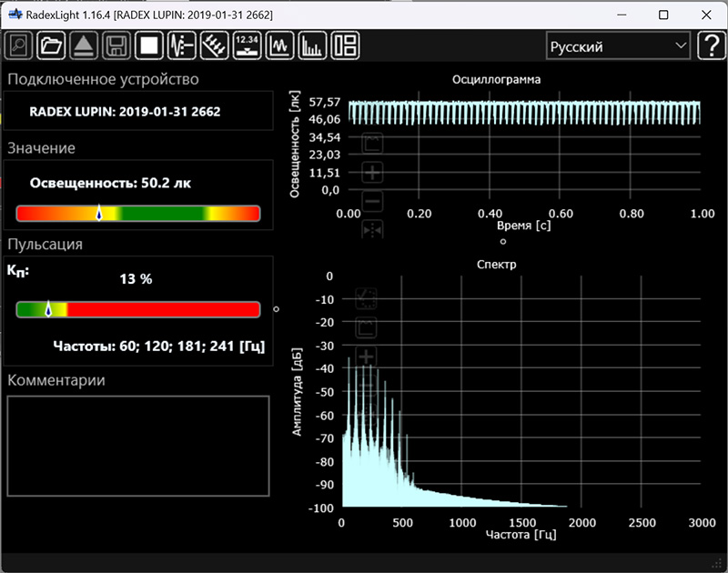The image size is (728, 573).
Task: Click the pulsation waveform toolbar icon
Action: pos(181,45)
